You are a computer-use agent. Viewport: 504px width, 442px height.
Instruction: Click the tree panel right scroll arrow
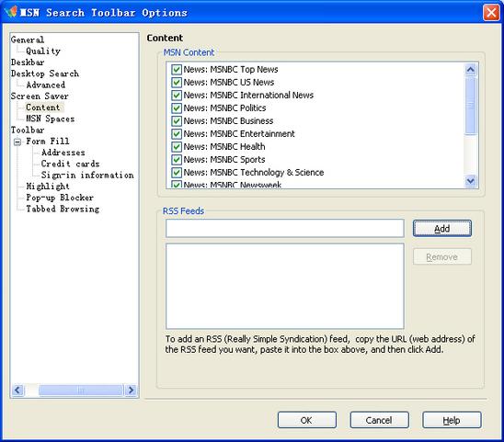tap(131, 391)
